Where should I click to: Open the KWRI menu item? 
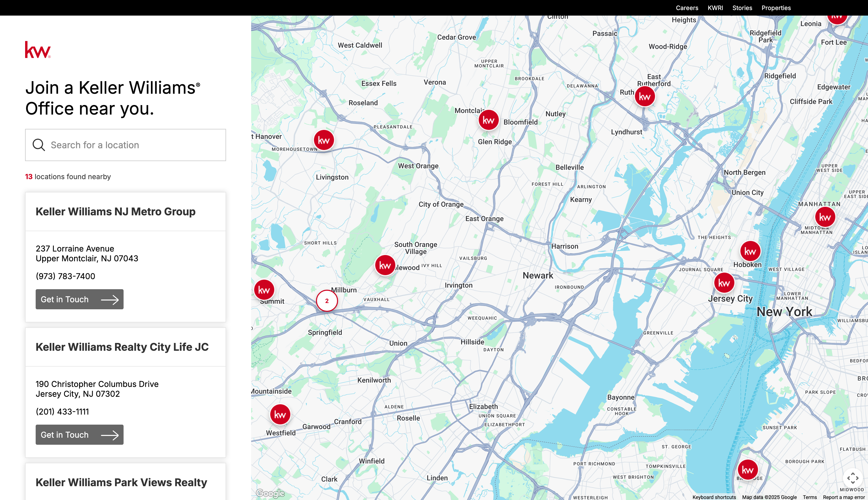715,8
